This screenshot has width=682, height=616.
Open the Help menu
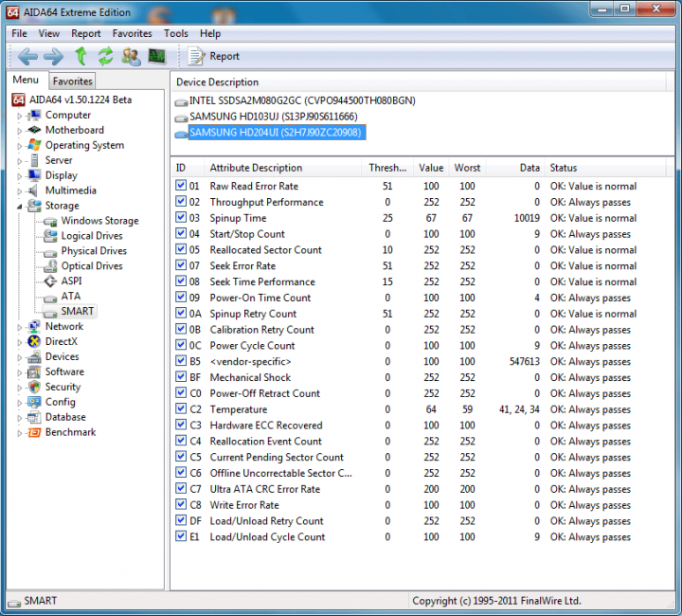pos(210,33)
